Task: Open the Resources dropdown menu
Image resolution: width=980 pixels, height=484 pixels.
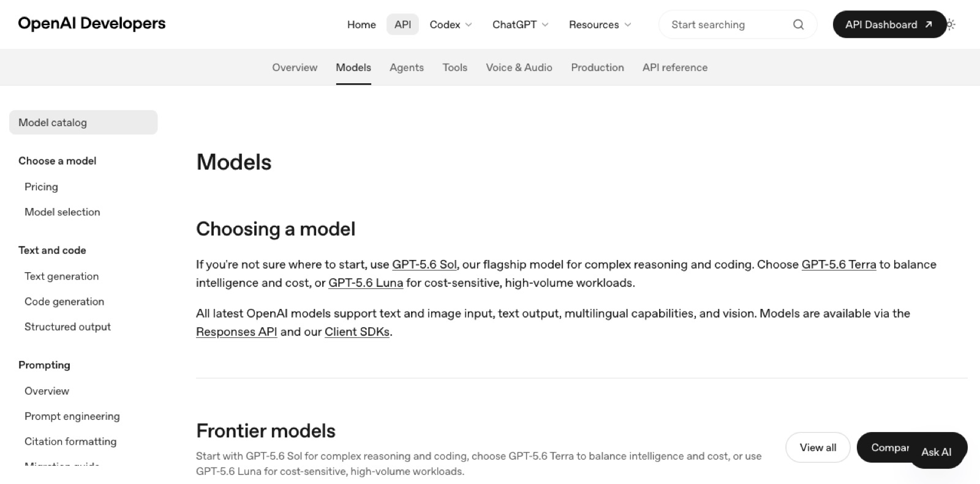Action: (600, 24)
